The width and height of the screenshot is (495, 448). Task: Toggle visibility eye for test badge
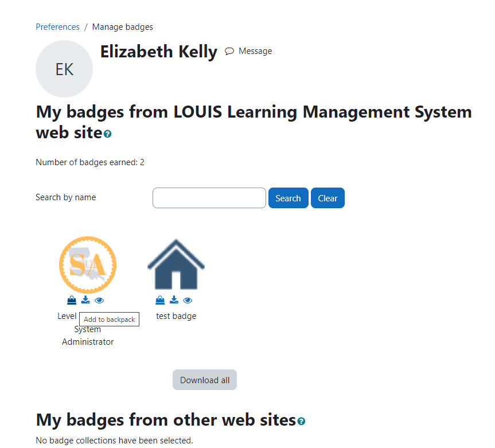coord(188,300)
